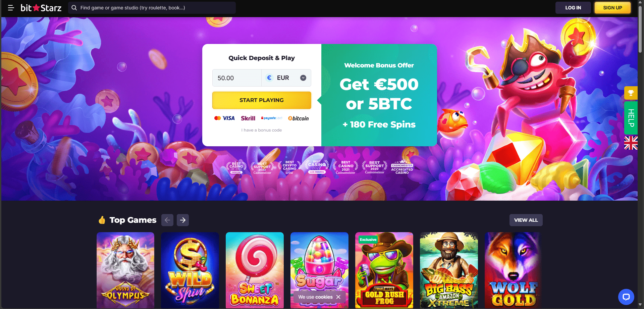Viewport: 644px width, 309px height.
Task: Open the Wolf Gold game thumbnail
Action: (514, 270)
